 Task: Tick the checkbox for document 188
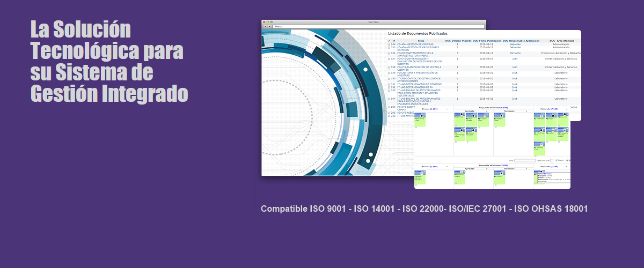click(389, 68)
